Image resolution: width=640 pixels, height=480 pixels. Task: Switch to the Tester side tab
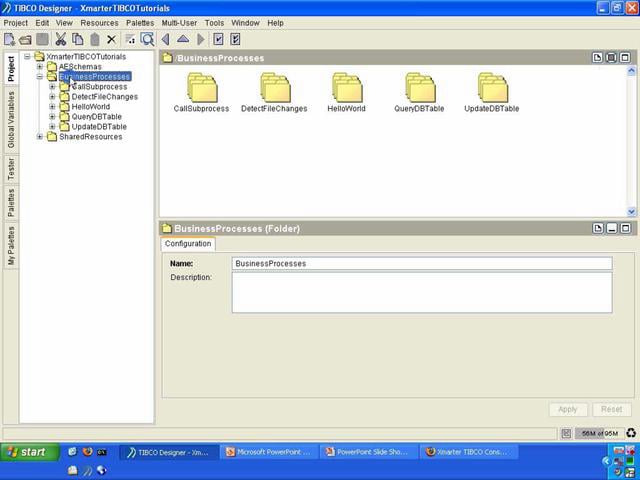point(11,169)
